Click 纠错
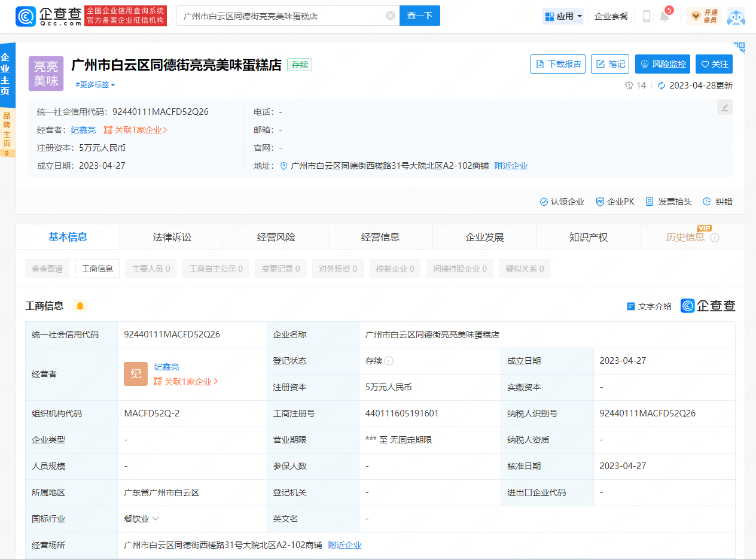Screen dimensions: 756x560 click(x=718, y=202)
